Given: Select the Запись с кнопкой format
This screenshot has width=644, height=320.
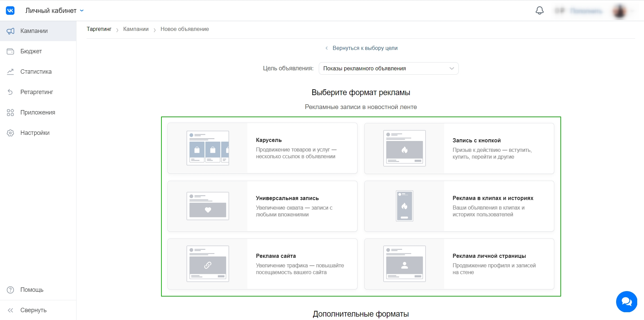Looking at the screenshot, I should (459, 148).
